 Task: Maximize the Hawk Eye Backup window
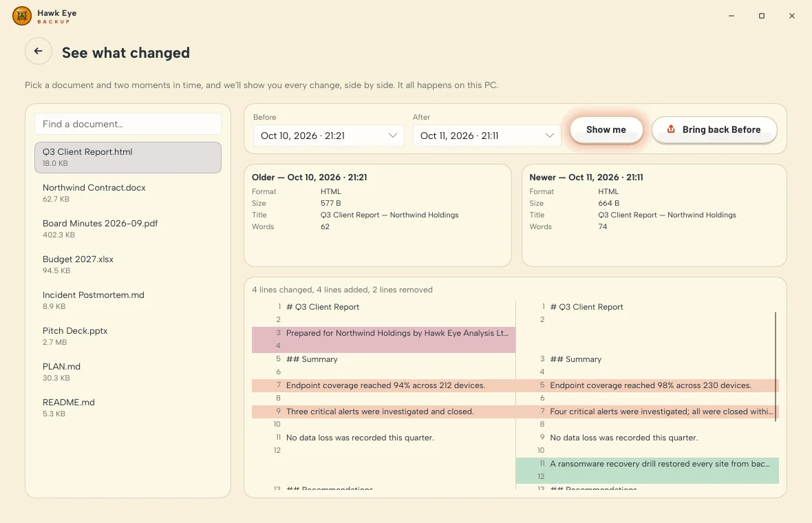[762, 16]
